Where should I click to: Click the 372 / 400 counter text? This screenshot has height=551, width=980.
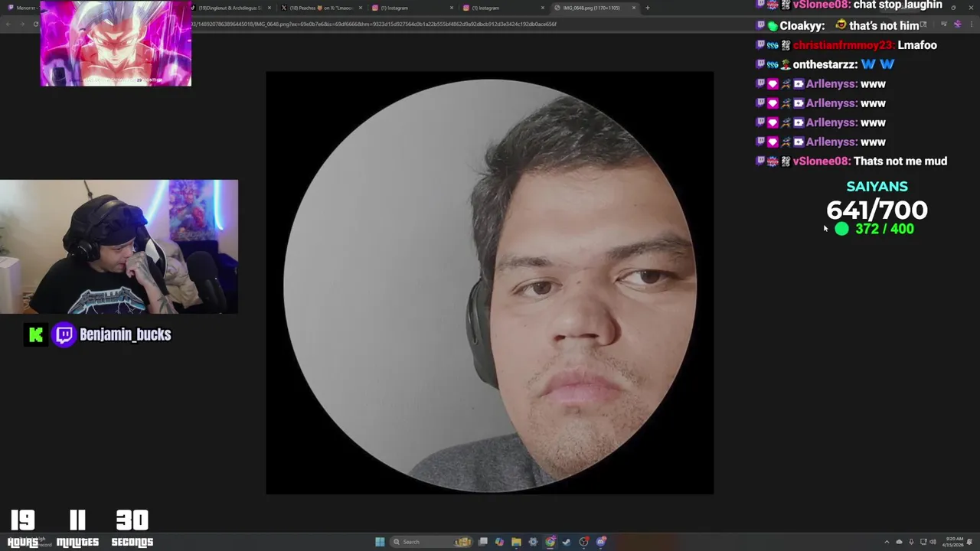[x=884, y=229]
